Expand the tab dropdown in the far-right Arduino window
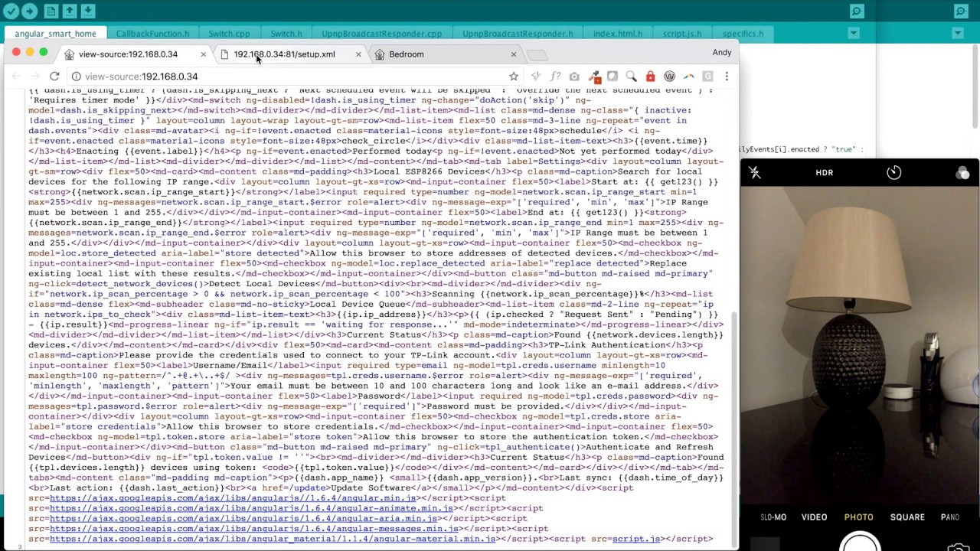Viewport: 980px width, 551px height. [x=958, y=33]
